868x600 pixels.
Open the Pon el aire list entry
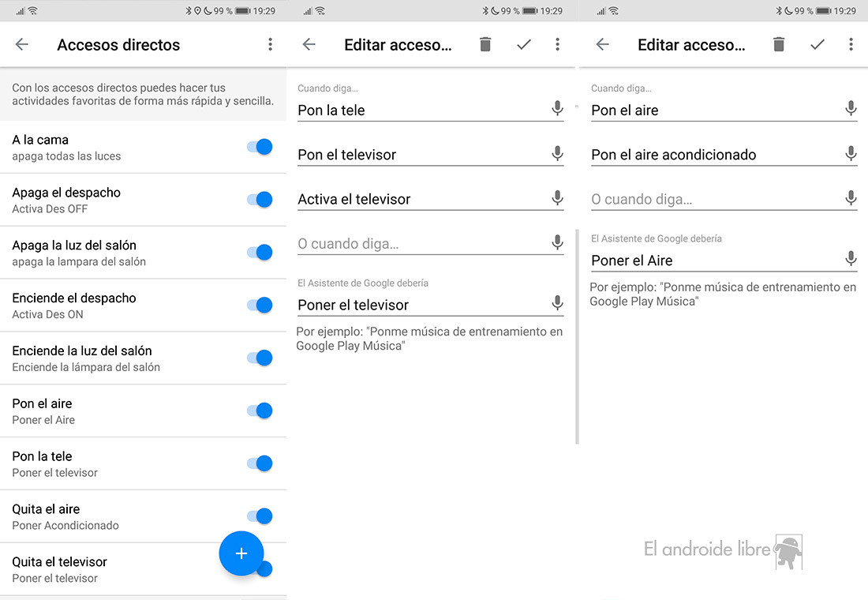pyautogui.click(x=143, y=411)
